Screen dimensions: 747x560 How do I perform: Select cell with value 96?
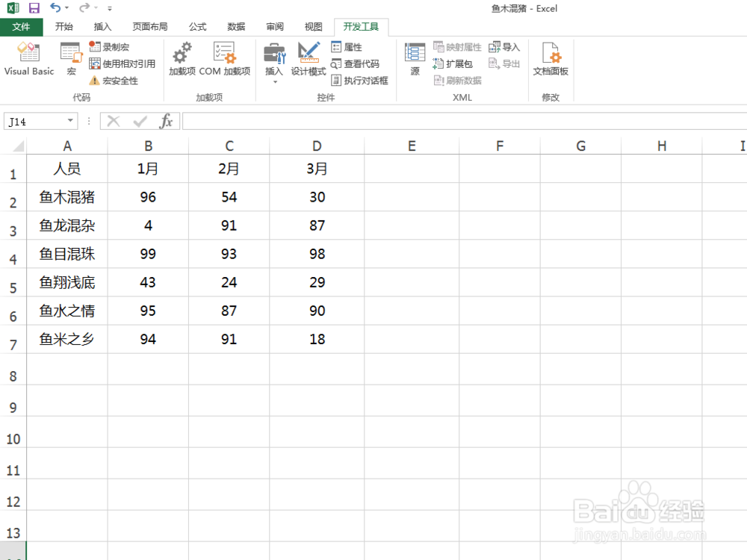[x=148, y=197]
